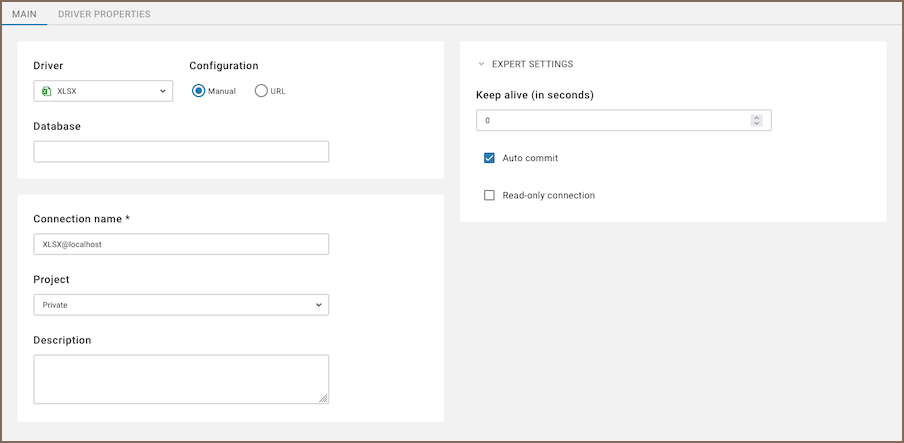Click the Keep alive seconds input field
The width and height of the screenshot is (904, 443).
click(x=612, y=121)
